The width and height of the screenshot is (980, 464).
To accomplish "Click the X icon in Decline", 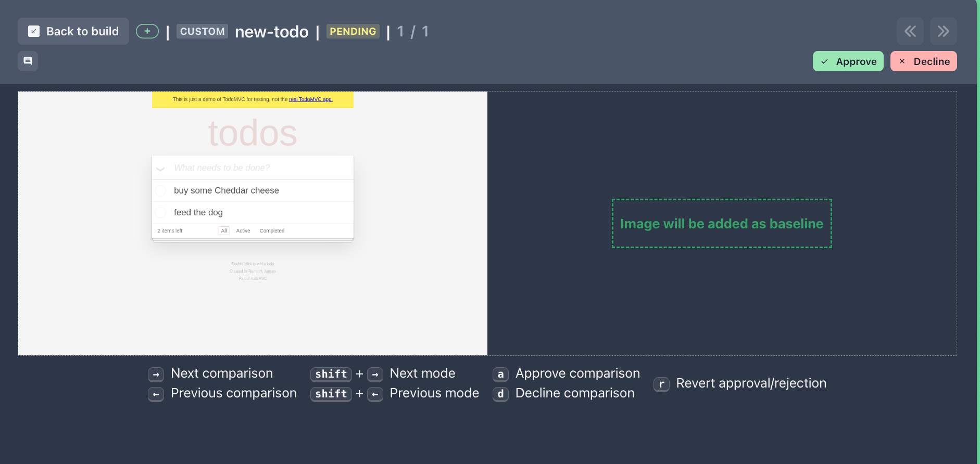I will (902, 61).
